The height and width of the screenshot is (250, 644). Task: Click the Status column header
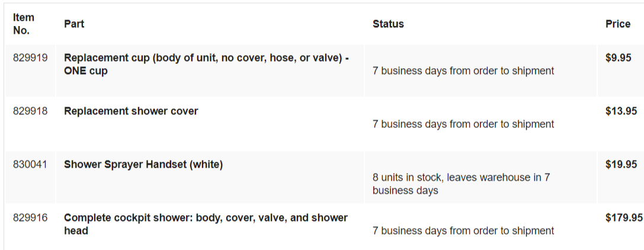tap(388, 24)
